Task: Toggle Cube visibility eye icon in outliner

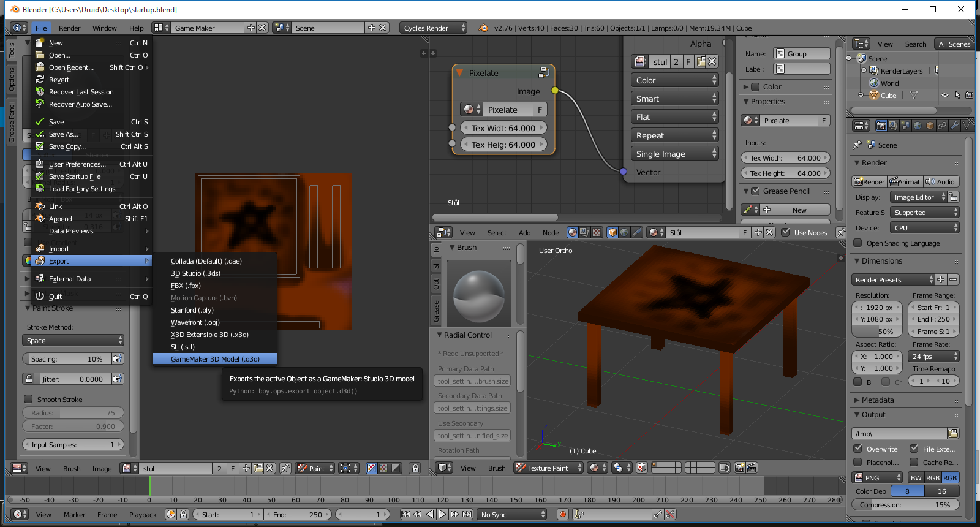Action: (x=945, y=96)
